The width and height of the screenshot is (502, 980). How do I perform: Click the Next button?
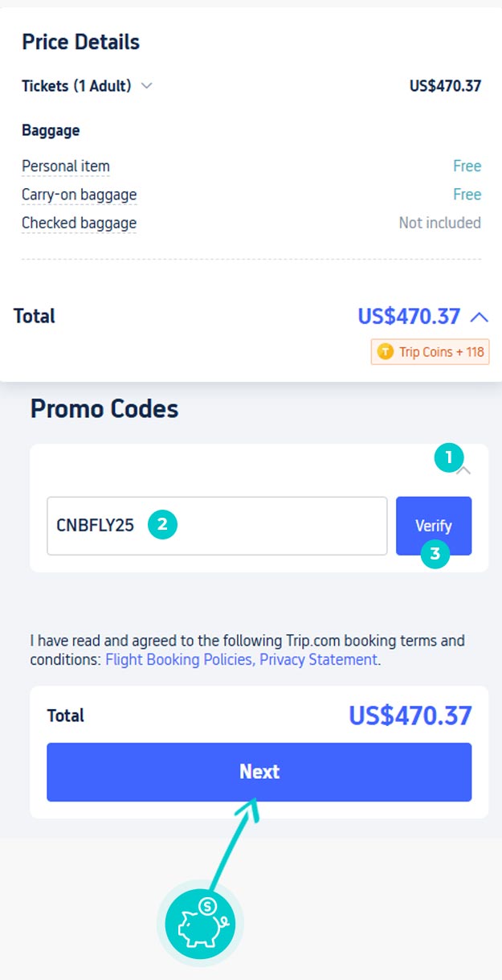pos(259,772)
